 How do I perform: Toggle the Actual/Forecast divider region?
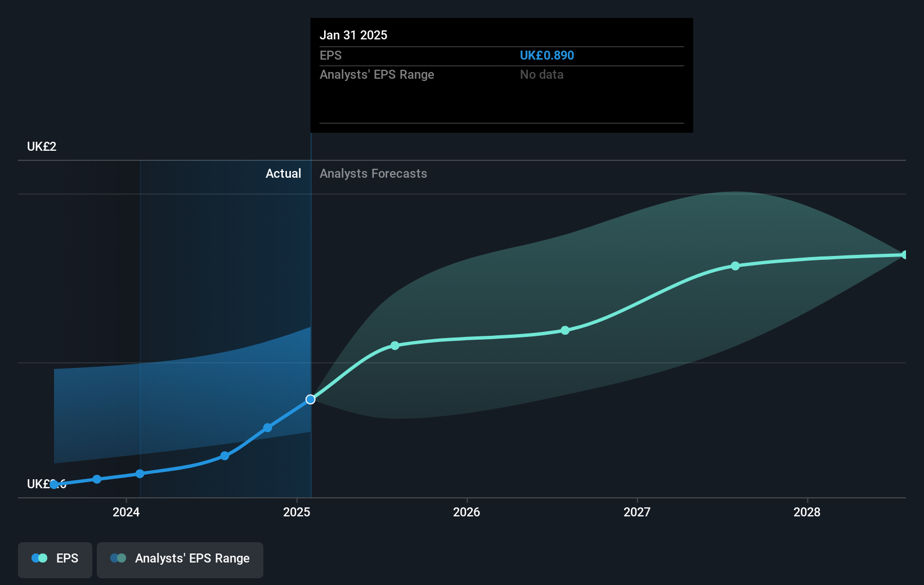click(310, 281)
